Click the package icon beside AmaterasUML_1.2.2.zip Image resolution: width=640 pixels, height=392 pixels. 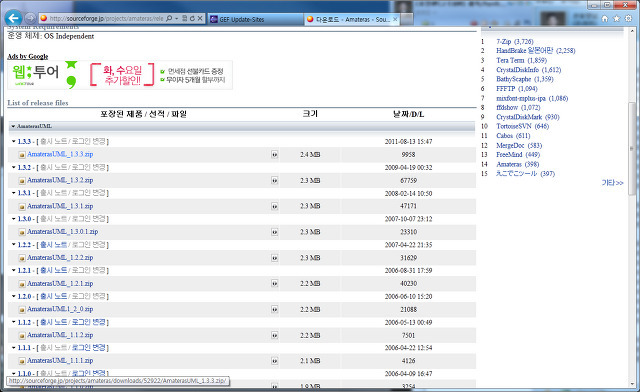[x=22, y=258]
